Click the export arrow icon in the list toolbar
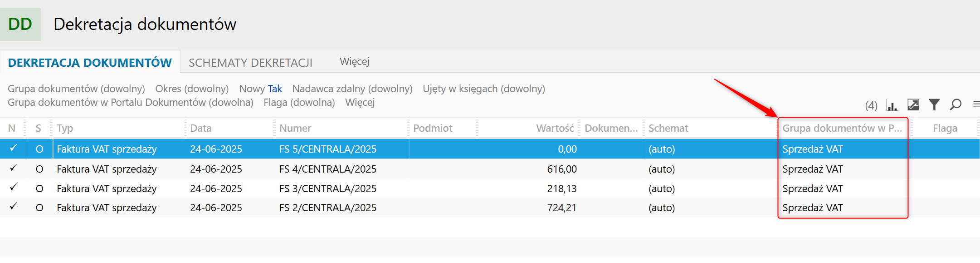The width and height of the screenshot is (980, 263). 913,105
